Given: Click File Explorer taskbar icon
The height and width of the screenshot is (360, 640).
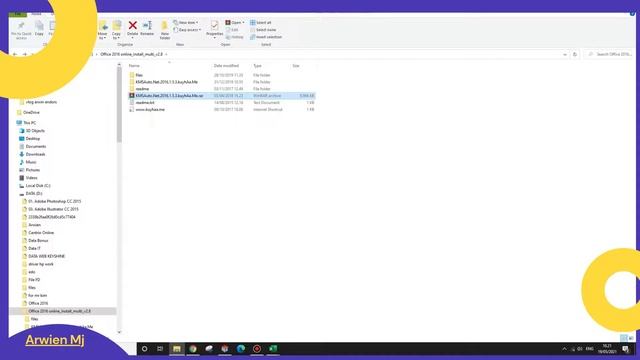Looking at the screenshot, I should click(x=177, y=349).
